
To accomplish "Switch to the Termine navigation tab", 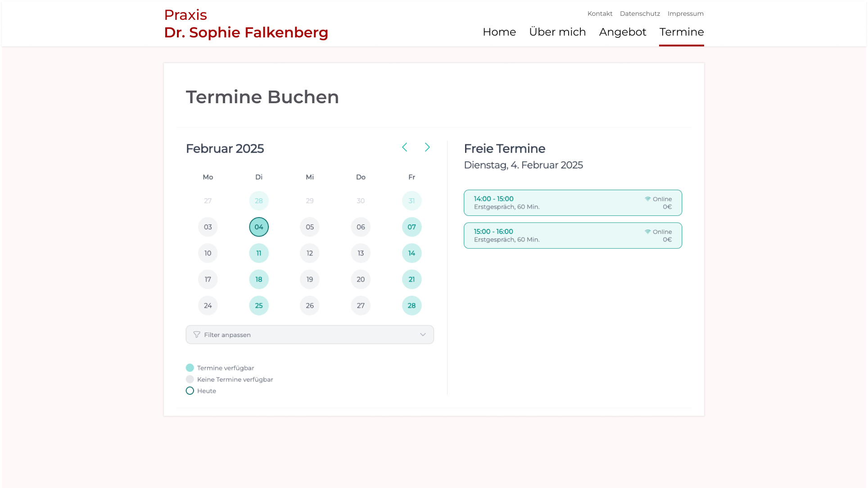I will tap(682, 32).
